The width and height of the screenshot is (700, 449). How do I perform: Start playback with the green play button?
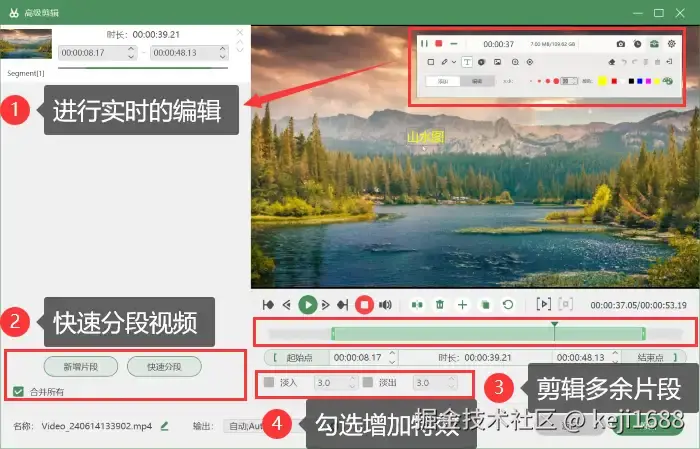[307, 305]
